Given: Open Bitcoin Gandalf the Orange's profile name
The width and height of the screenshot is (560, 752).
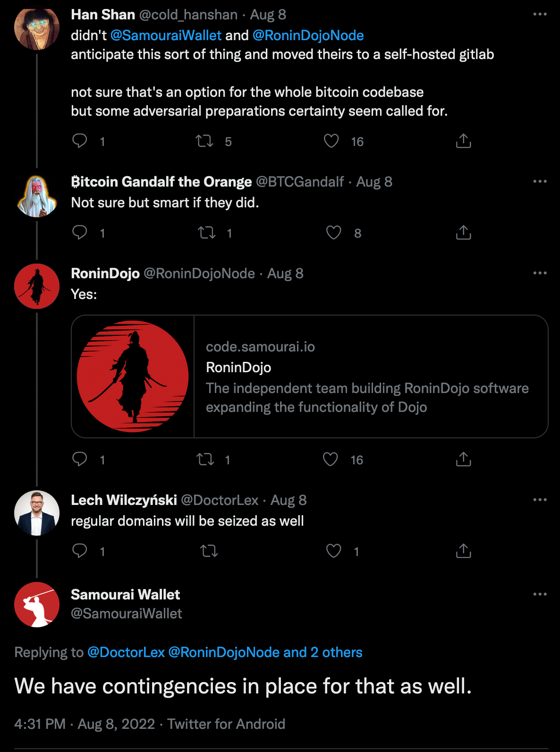Looking at the screenshot, I should [x=161, y=182].
